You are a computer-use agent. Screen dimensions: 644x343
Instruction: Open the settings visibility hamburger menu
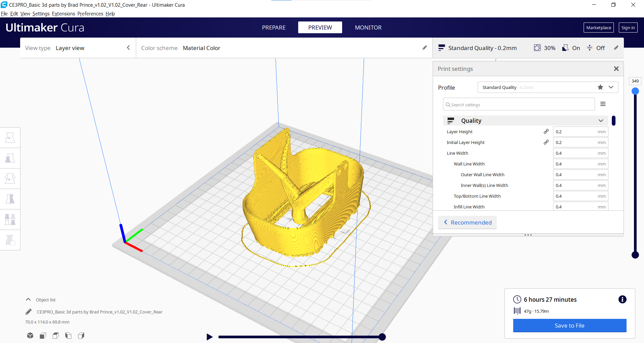[603, 104]
